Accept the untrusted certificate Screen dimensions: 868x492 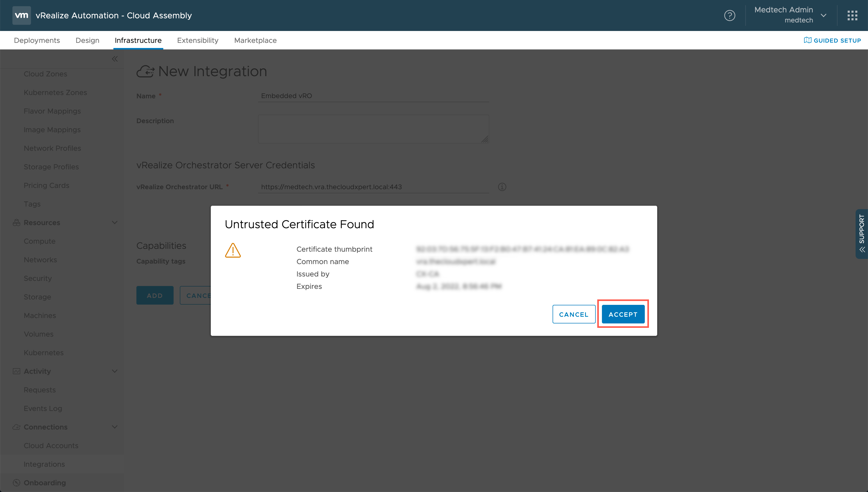click(623, 314)
